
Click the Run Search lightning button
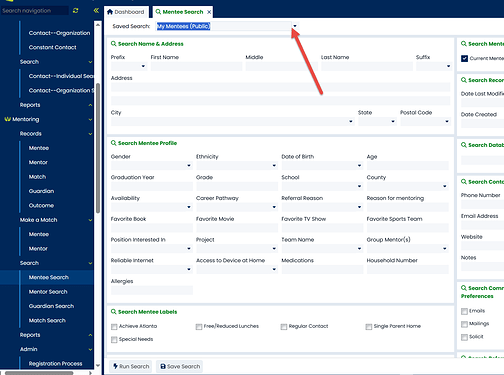pyautogui.click(x=131, y=366)
